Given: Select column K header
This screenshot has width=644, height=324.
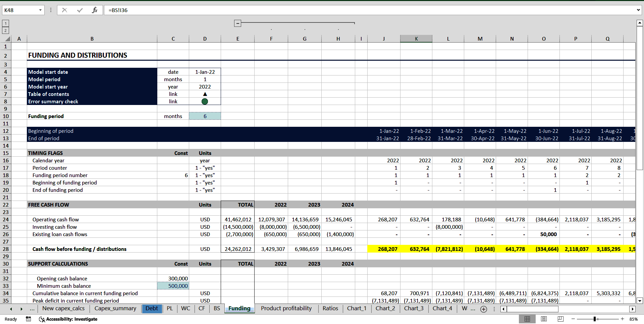Looking at the screenshot, I should point(416,39).
